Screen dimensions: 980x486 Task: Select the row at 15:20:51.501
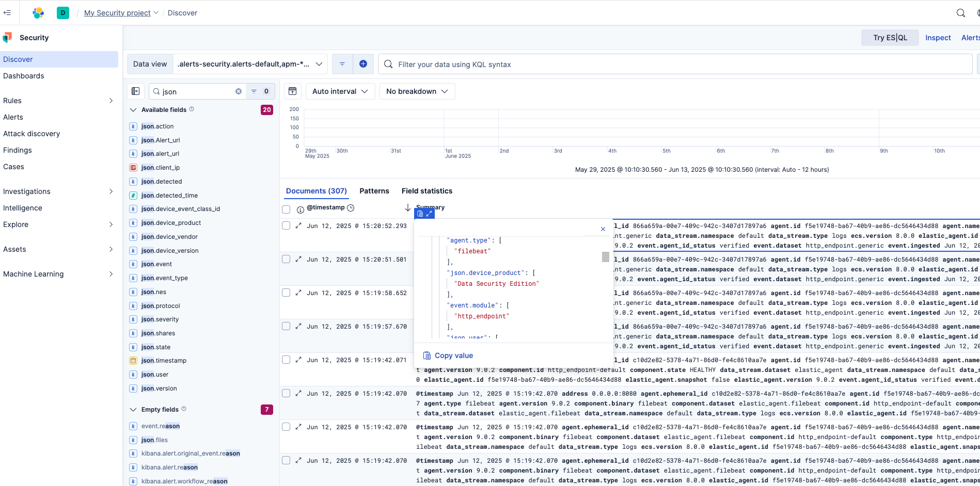(x=286, y=259)
